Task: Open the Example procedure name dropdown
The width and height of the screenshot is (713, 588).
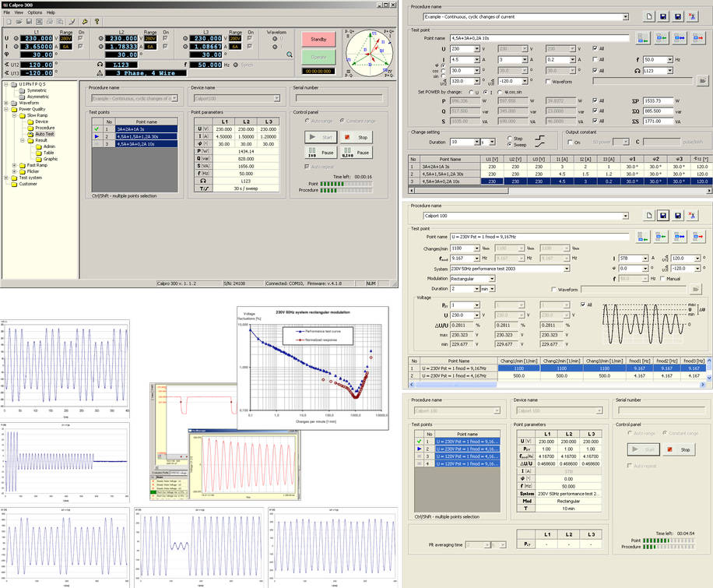Action: click(625, 17)
